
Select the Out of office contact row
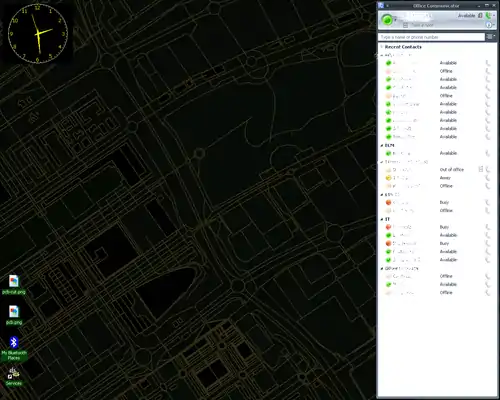pos(437,170)
